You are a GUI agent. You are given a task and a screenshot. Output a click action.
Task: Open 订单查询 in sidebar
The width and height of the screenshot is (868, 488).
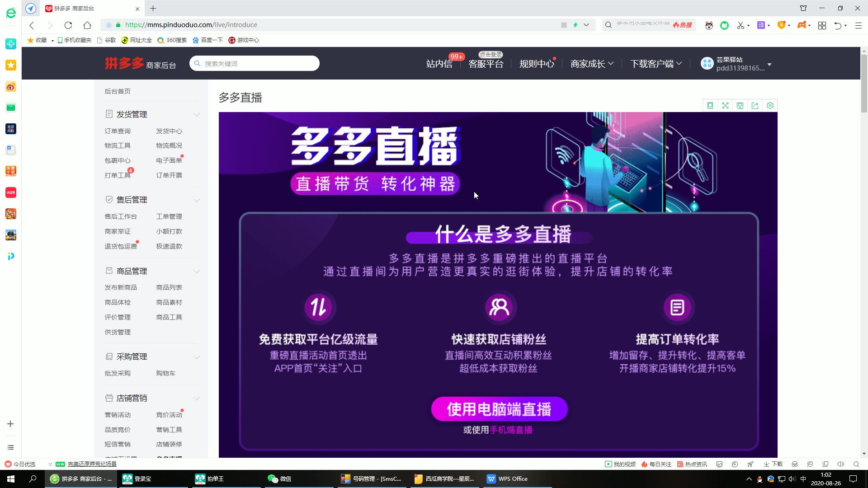point(118,131)
